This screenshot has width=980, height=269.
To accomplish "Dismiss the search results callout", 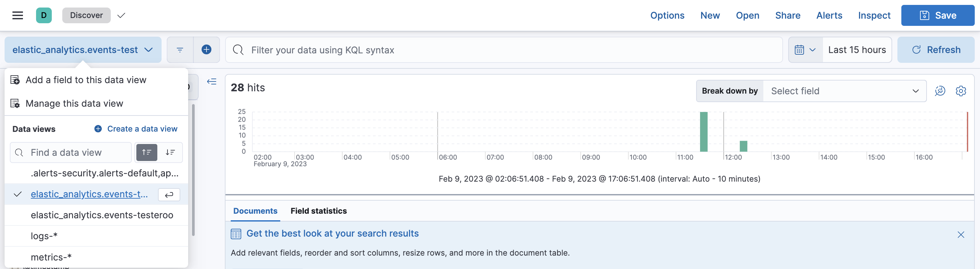I will click(x=961, y=234).
